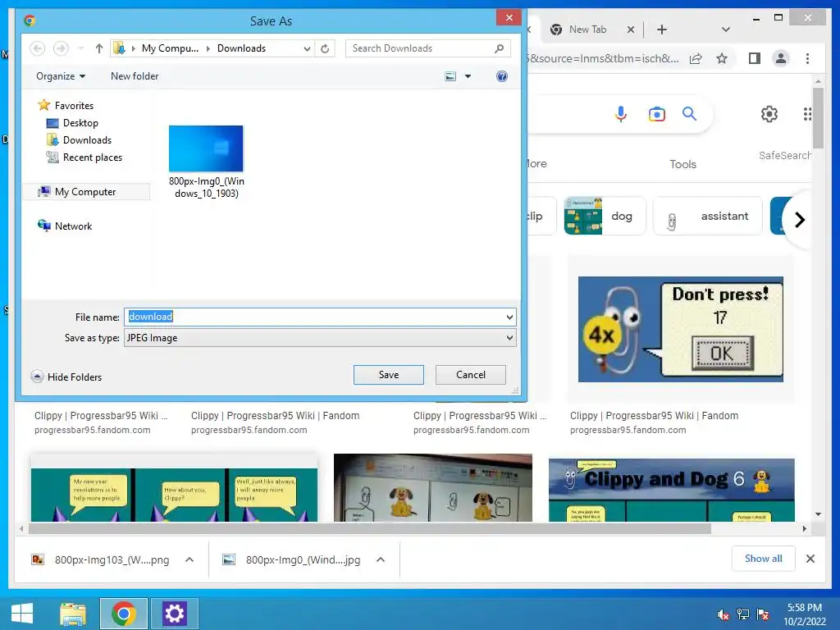Expand the address bar path history dropdown
This screenshot has height=630, width=840.
307,48
